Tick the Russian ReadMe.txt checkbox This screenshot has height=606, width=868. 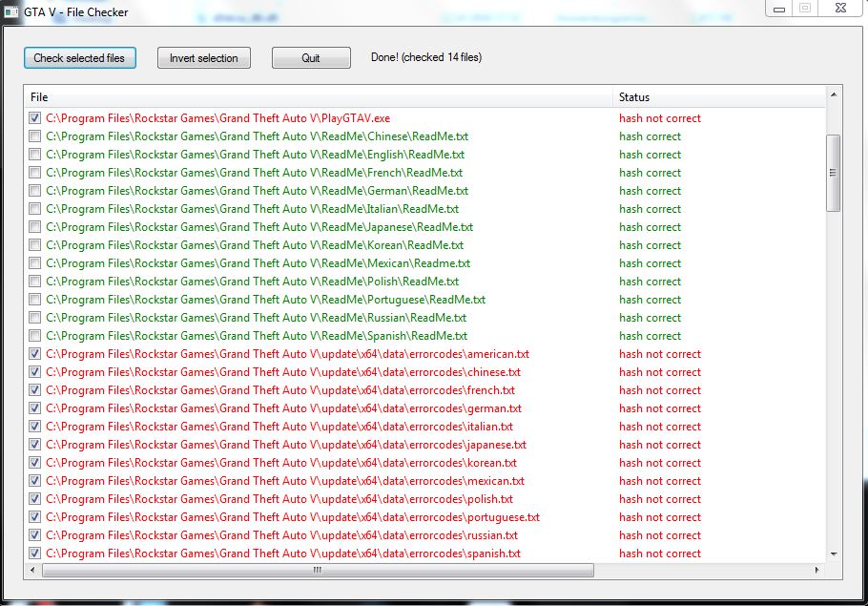coord(35,318)
